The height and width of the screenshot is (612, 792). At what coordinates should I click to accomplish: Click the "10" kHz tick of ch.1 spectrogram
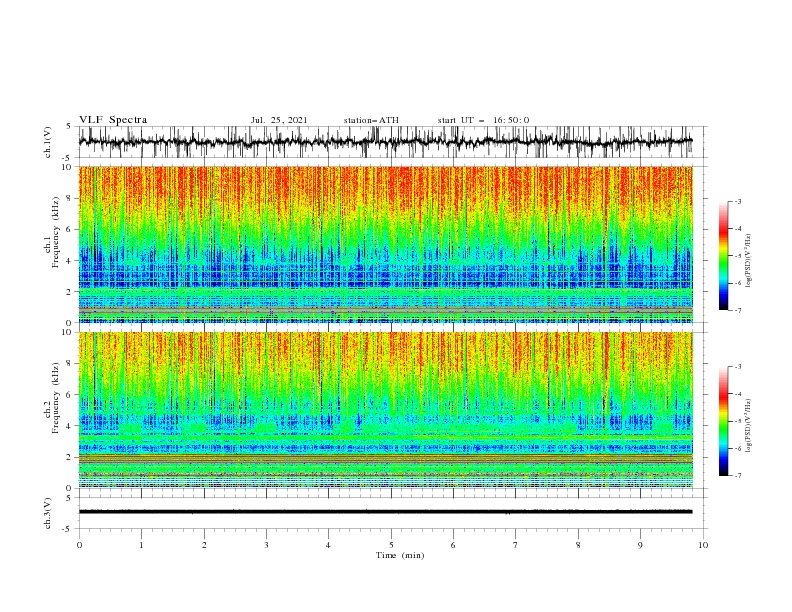point(67,167)
